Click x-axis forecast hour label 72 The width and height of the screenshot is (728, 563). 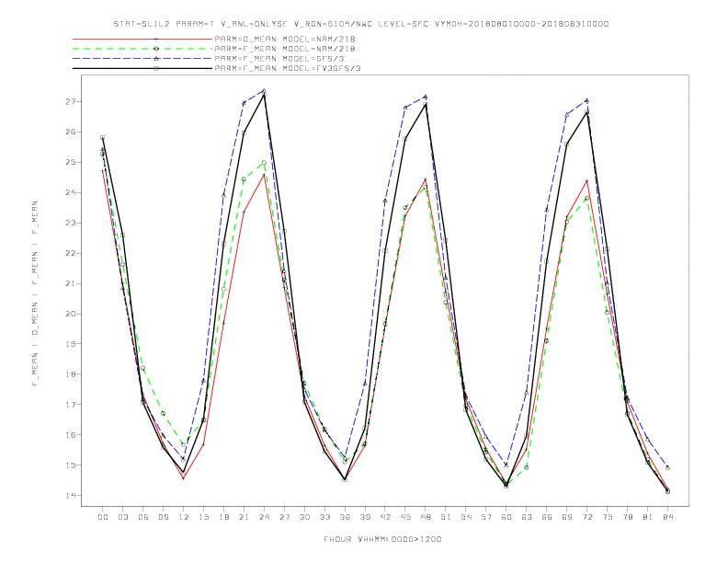586,517
